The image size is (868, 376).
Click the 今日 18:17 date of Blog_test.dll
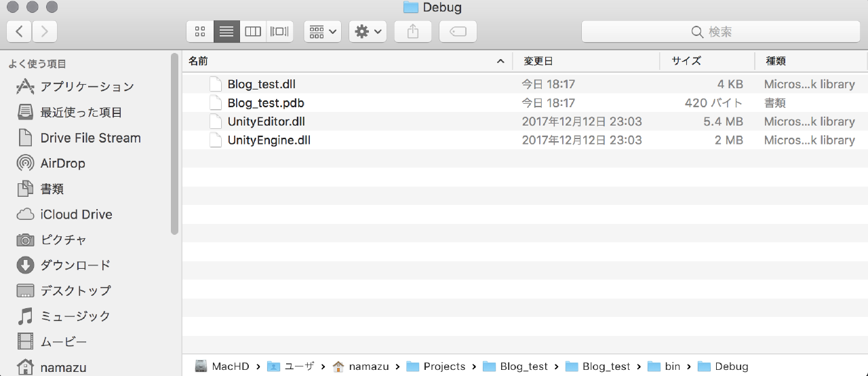(x=548, y=84)
